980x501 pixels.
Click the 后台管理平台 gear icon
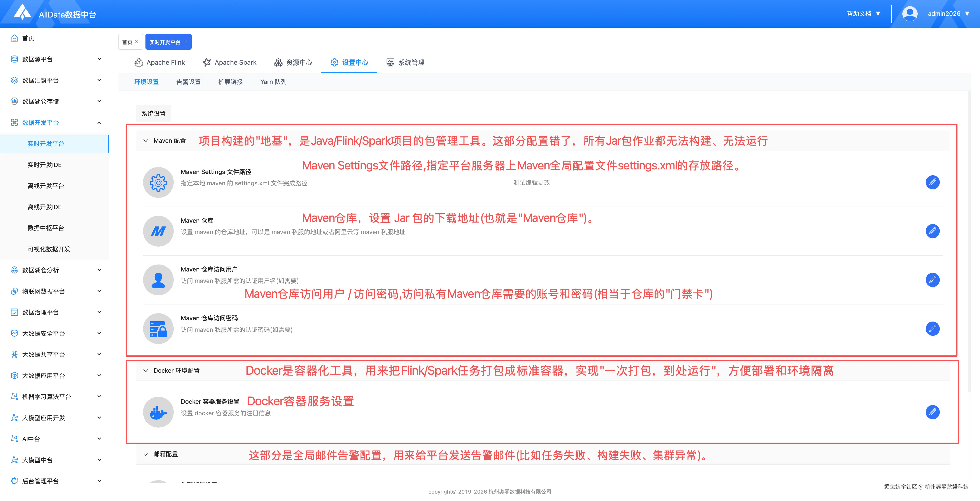[14, 481]
